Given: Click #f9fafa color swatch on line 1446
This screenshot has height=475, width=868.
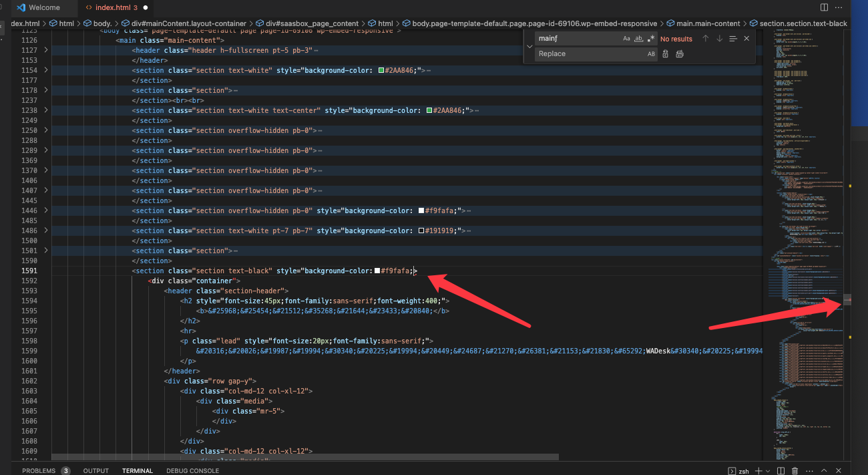Looking at the screenshot, I should coord(421,210).
